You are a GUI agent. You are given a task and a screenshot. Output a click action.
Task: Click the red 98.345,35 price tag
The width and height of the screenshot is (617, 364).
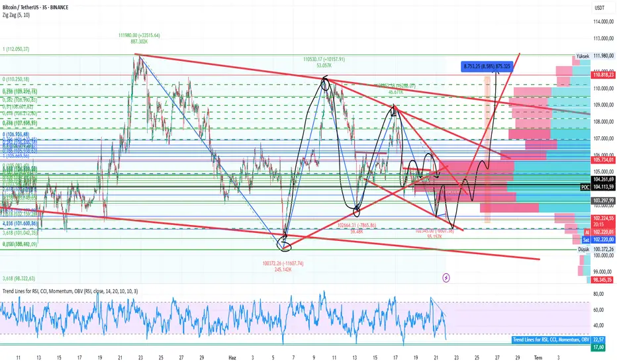603,280
